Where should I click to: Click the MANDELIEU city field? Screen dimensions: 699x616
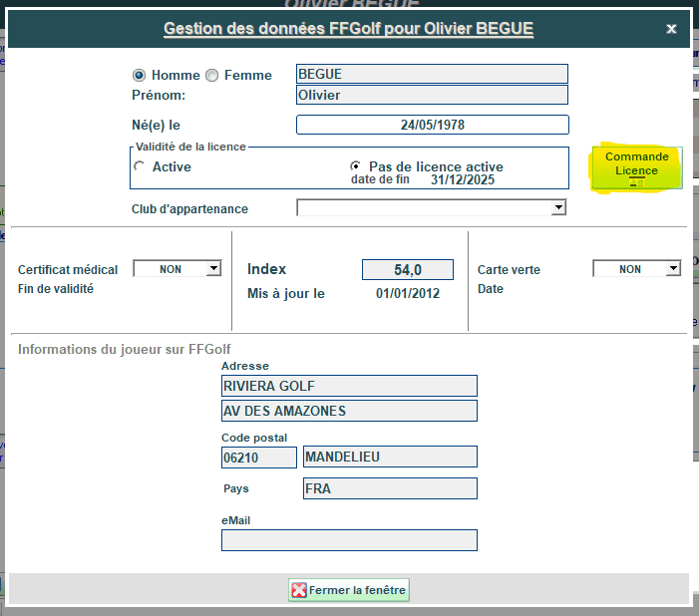coord(390,457)
